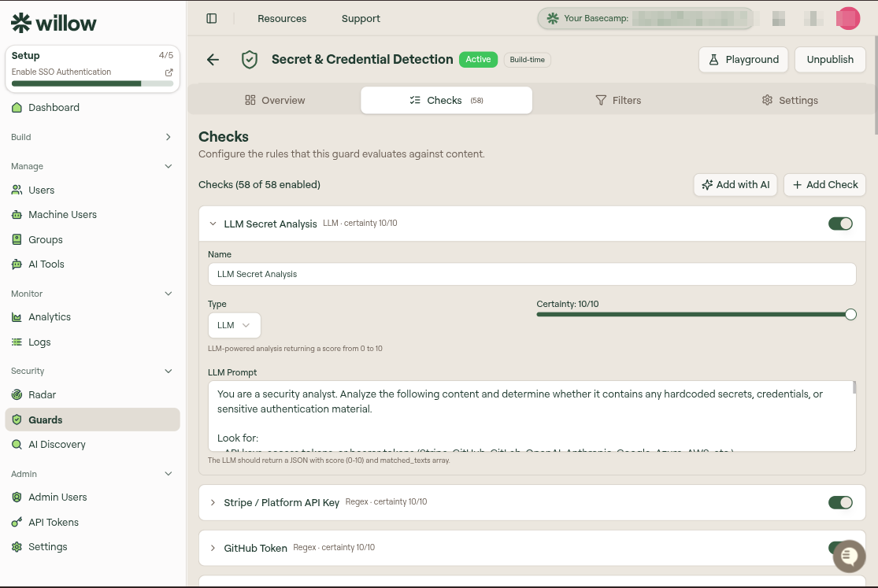Click the Analytics chart icon
878x588 pixels.
click(x=17, y=317)
